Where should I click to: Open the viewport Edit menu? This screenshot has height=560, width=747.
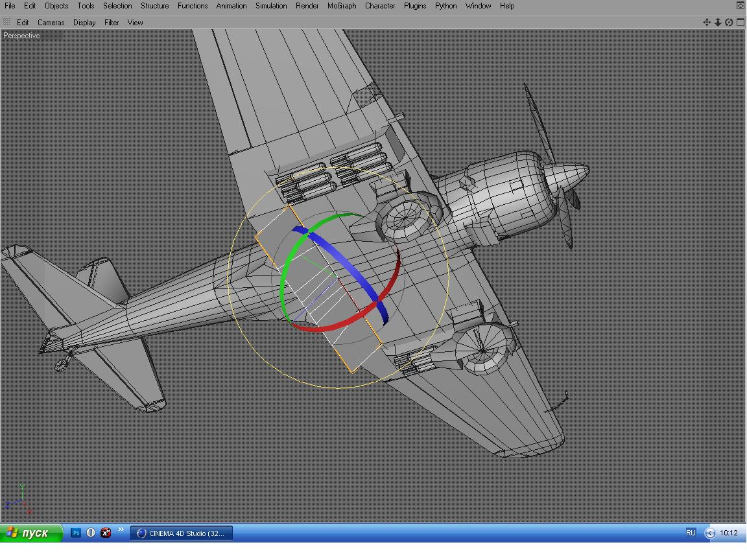[23, 23]
